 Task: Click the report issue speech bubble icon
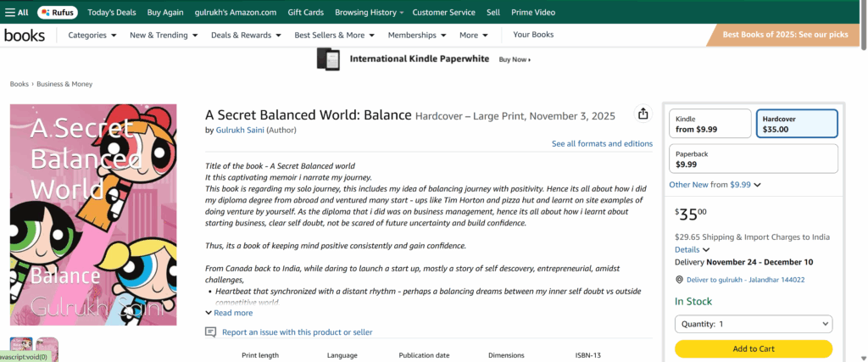(211, 331)
